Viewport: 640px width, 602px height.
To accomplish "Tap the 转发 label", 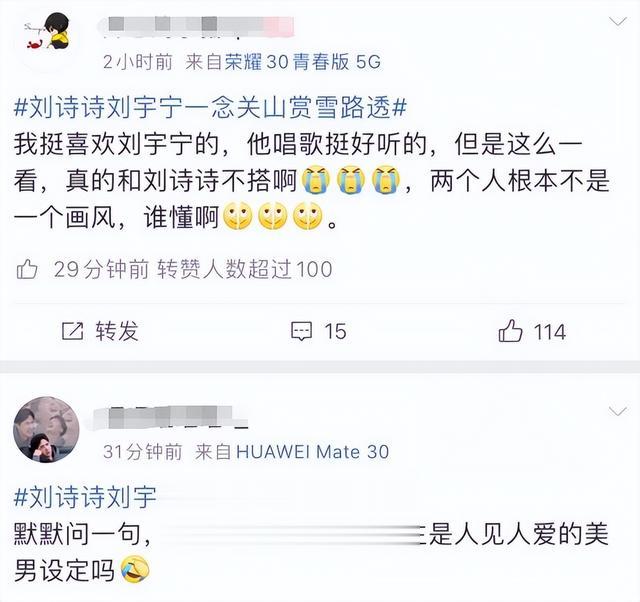I will coord(117,331).
